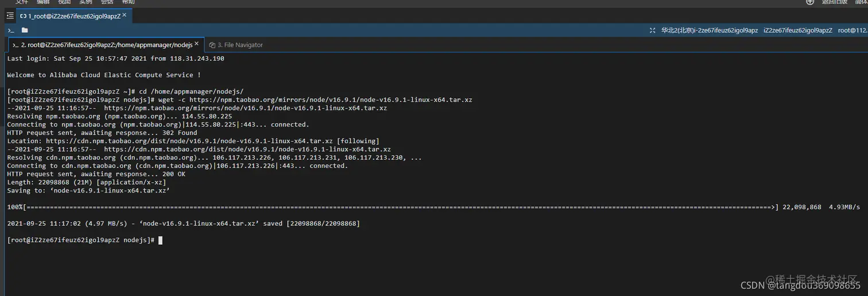The width and height of the screenshot is (868, 296).
Task: Toggle fullscreen with the expand arrows icon
Action: pyautogui.click(x=652, y=30)
